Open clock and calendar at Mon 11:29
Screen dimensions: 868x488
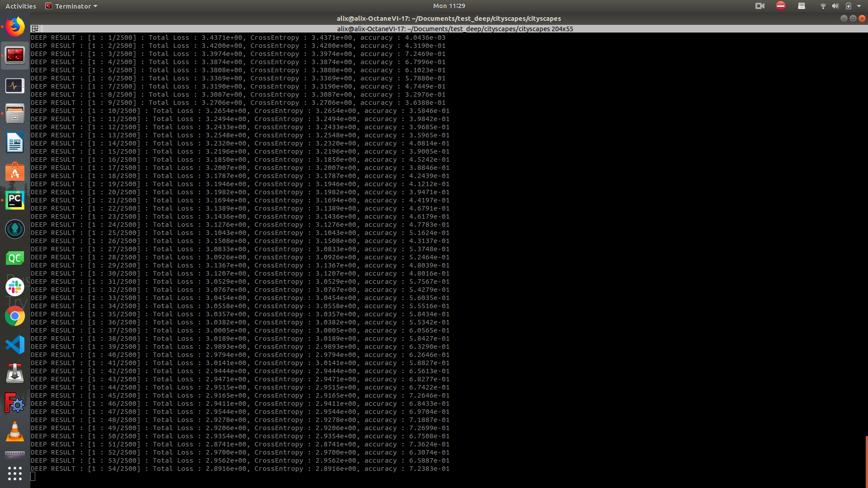pyautogui.click(x=448, y=6)
